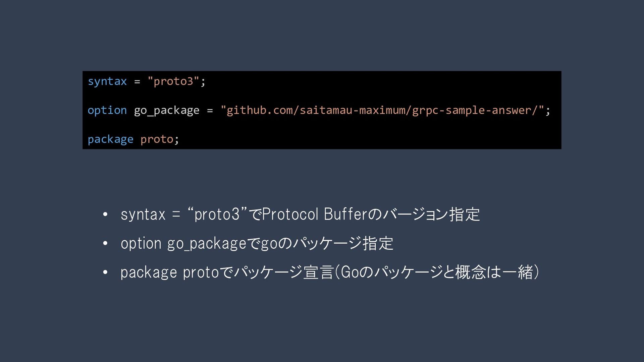
Task: Click the first bullet point marker
Action: [x=105, y=214]
